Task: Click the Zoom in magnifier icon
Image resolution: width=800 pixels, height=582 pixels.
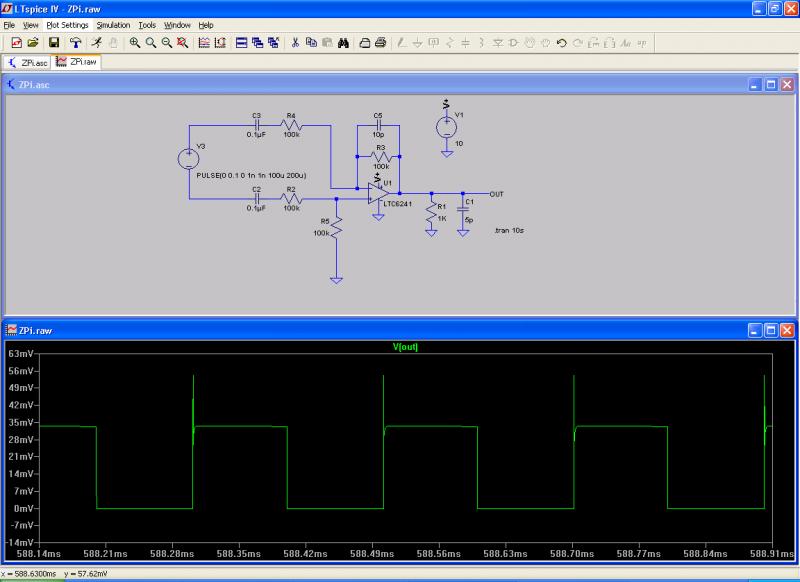Action: [x=134, y=43]
